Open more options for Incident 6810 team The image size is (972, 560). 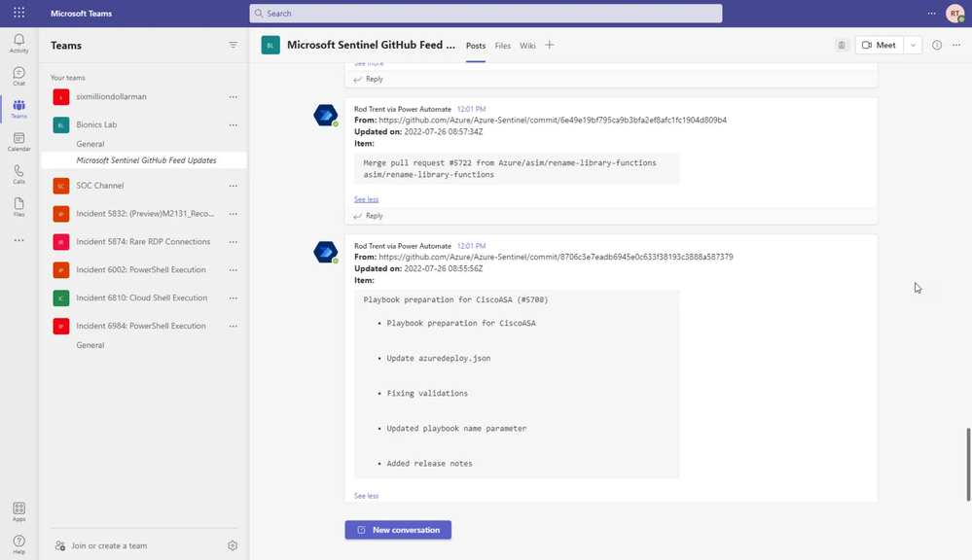pos(234,297)
